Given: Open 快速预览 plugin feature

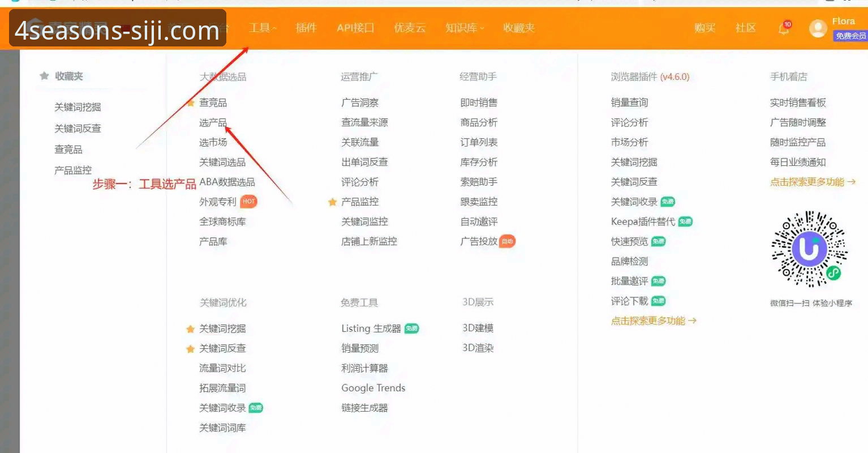Looking at the screenshot, I should coord(629,241).
